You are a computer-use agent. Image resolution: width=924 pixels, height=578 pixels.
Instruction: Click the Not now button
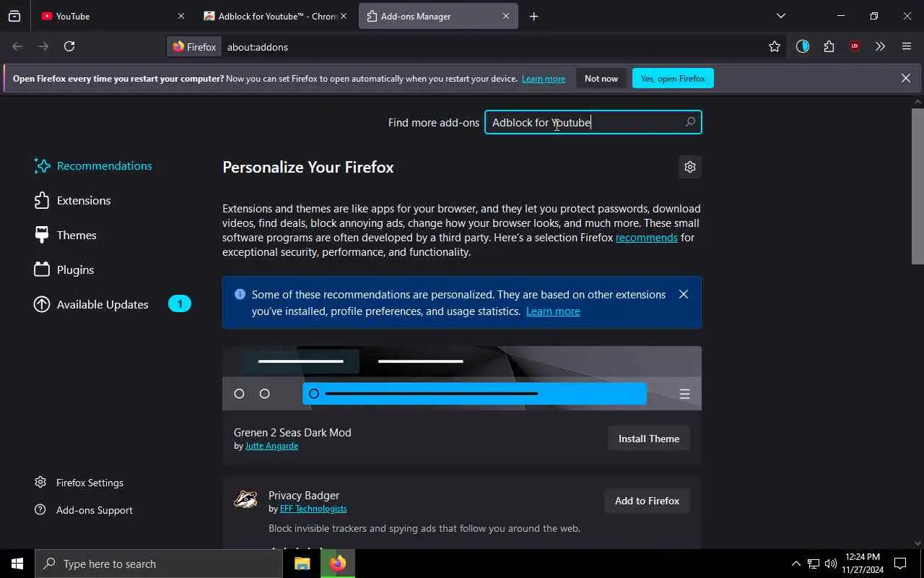coord(601,78)
